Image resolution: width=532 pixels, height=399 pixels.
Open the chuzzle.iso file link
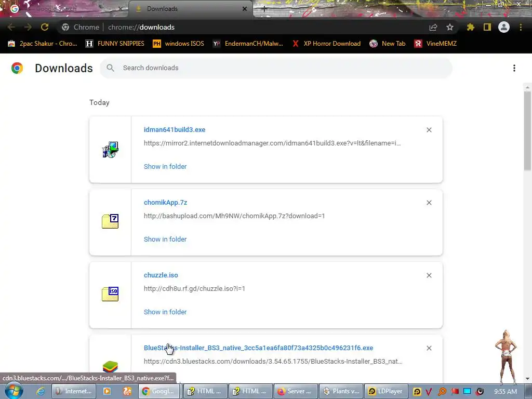coord(161,275)
